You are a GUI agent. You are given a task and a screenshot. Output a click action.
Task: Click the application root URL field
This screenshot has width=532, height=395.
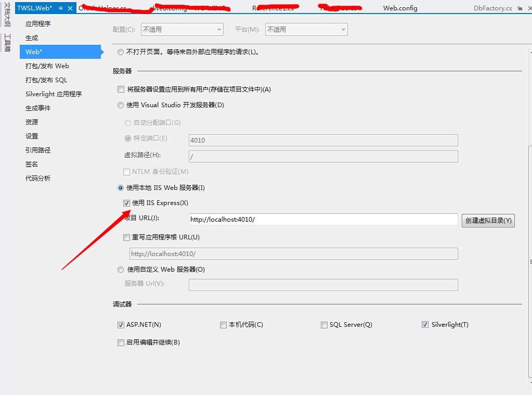(x=293, y=254)
